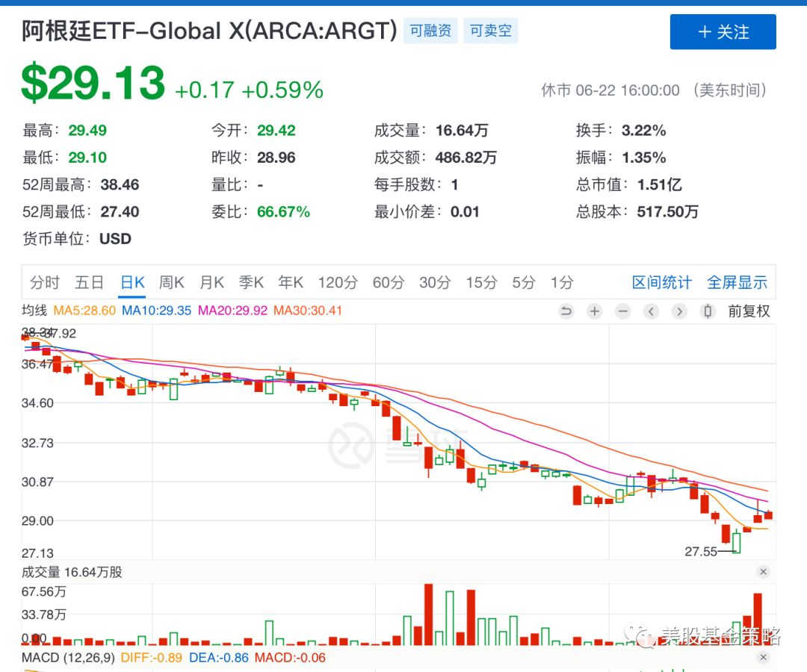
Task: Switch to 15分 interval tab
Action: (482, 282)
